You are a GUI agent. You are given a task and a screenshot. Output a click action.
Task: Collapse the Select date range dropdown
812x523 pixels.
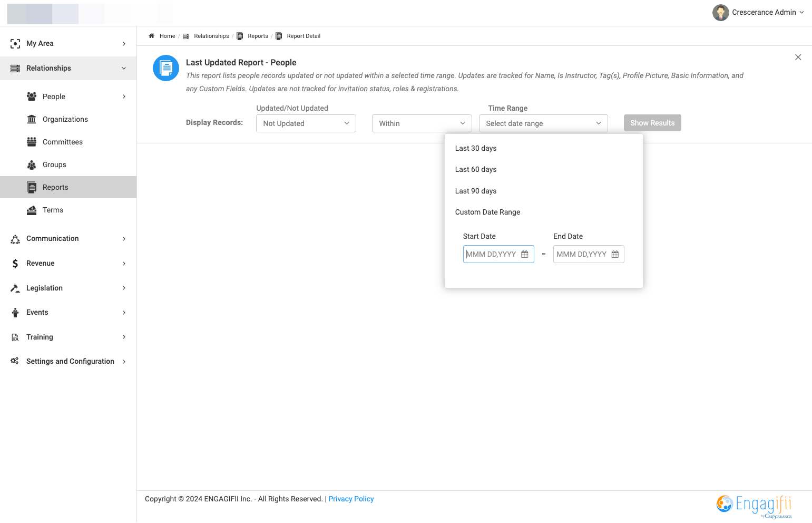(543, 123)
